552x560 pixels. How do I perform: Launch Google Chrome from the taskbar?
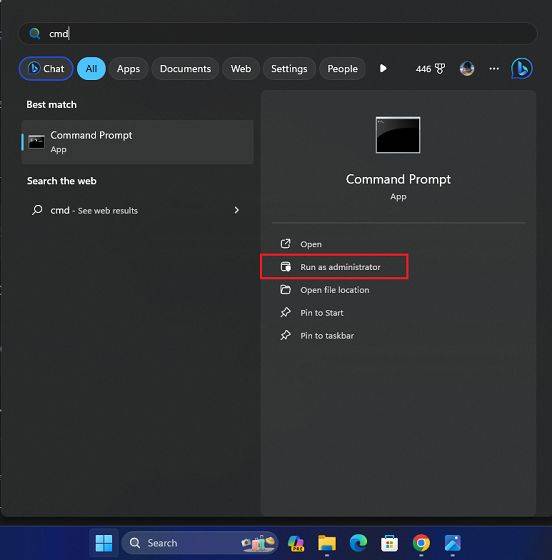tap(421, 543)
